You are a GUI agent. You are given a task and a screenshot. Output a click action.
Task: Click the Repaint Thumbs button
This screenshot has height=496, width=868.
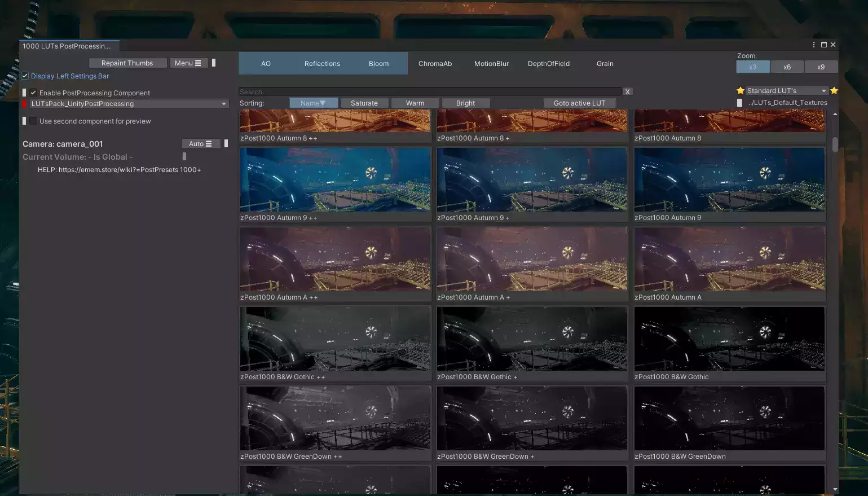pyautogui.click(x=127, y=63)
